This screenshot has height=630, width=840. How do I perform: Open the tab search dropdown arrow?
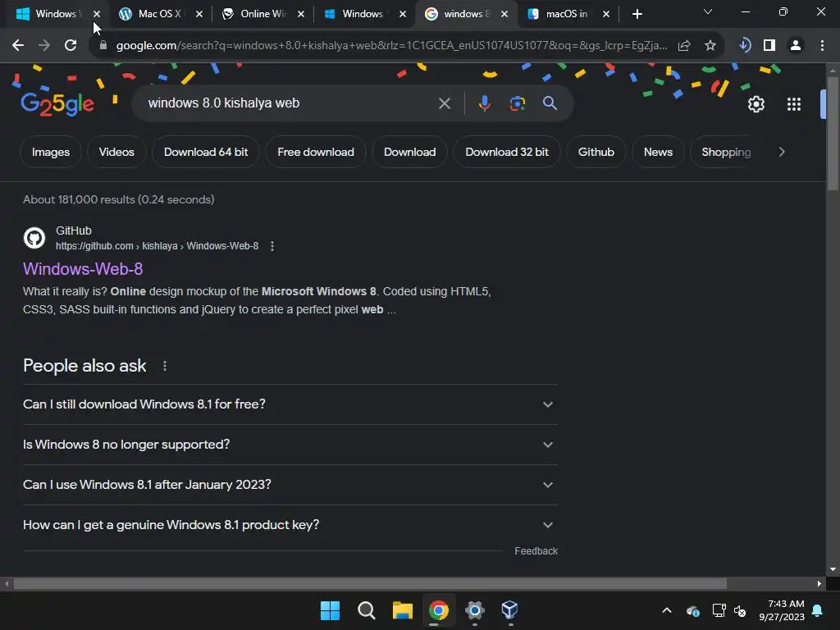click(x=708, y=11)
